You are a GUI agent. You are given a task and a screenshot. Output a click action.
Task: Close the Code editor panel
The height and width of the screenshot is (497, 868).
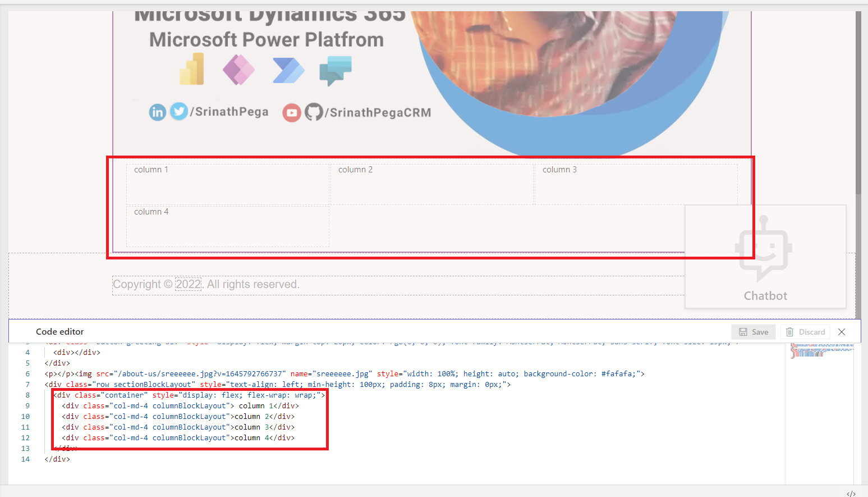point(842,332)
